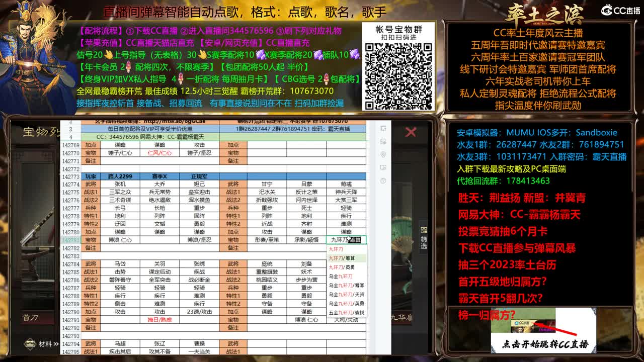
Task: Select row header 142772
Action: pos(70,168)
